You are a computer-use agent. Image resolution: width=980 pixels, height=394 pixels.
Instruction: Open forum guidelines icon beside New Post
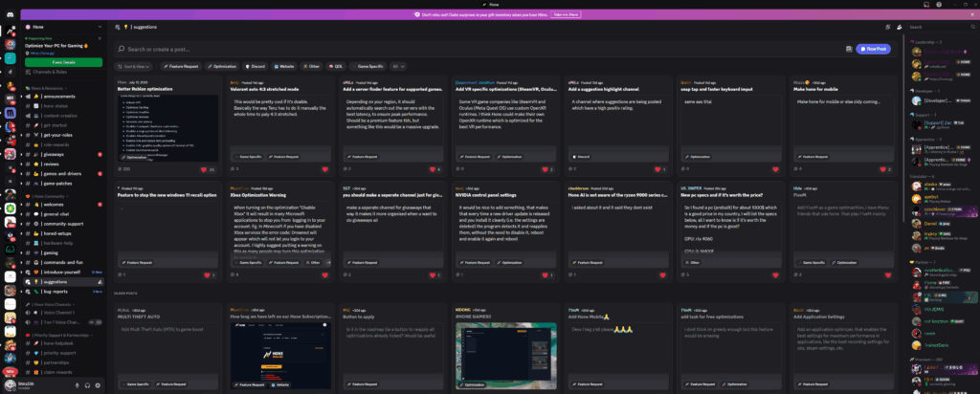(849, 49)
